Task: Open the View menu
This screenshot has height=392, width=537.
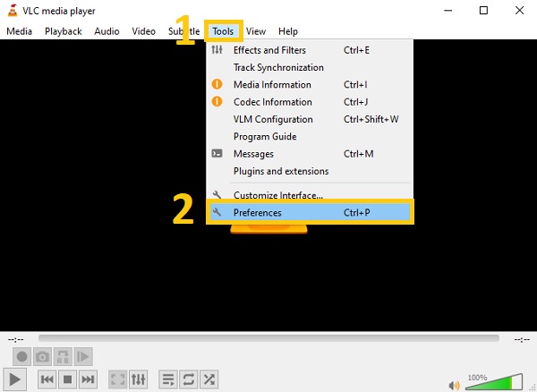Action: click(x=256, y=31)
